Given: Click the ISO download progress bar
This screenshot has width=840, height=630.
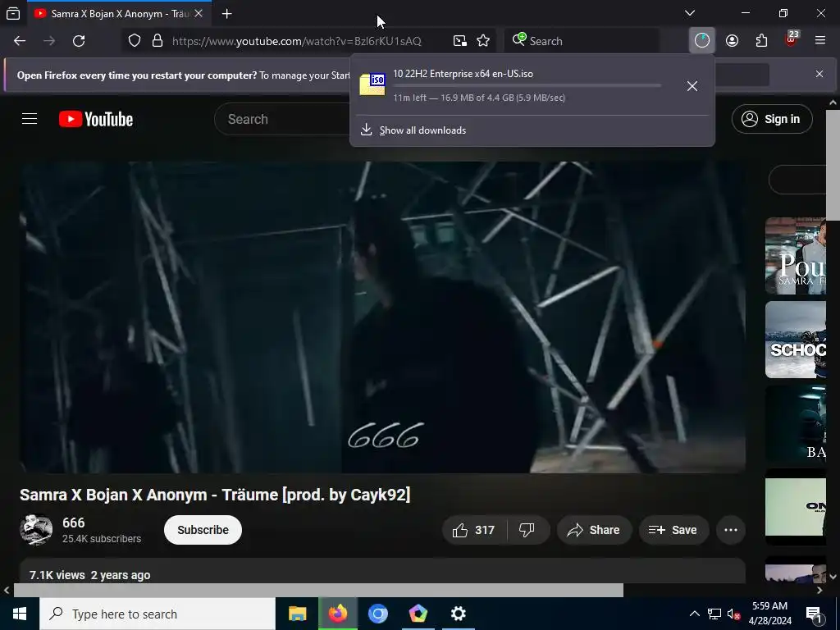Looking at the screenshot, I should [x=527, y=85].
